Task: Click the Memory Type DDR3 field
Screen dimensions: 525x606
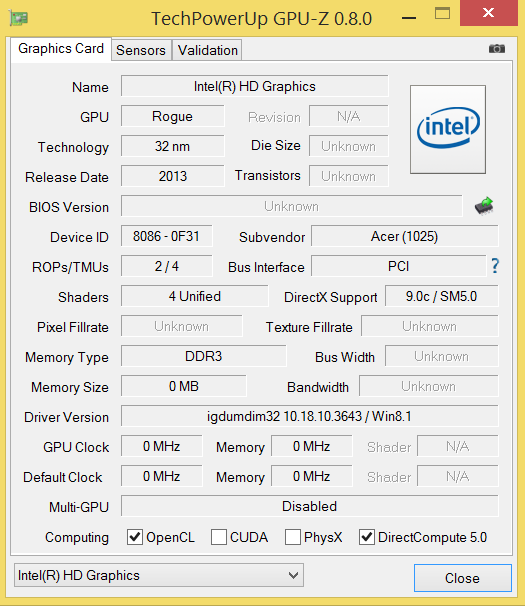Action: coord(204,356)
